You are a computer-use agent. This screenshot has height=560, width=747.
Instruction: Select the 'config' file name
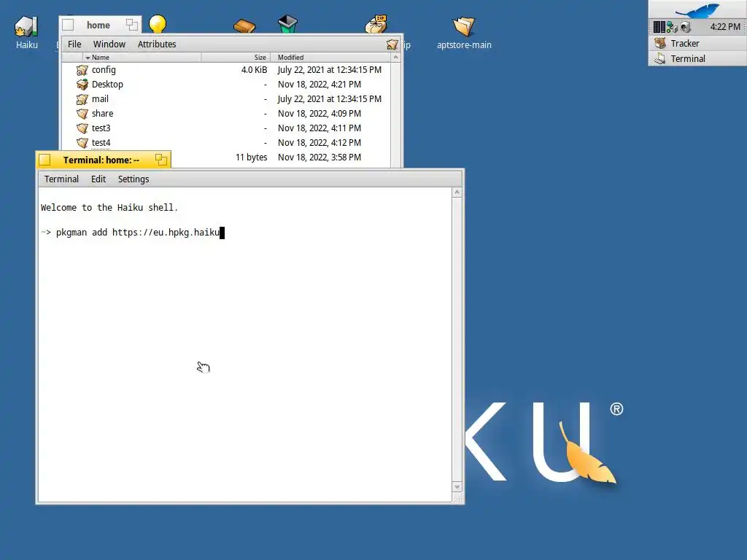(104, 70)
